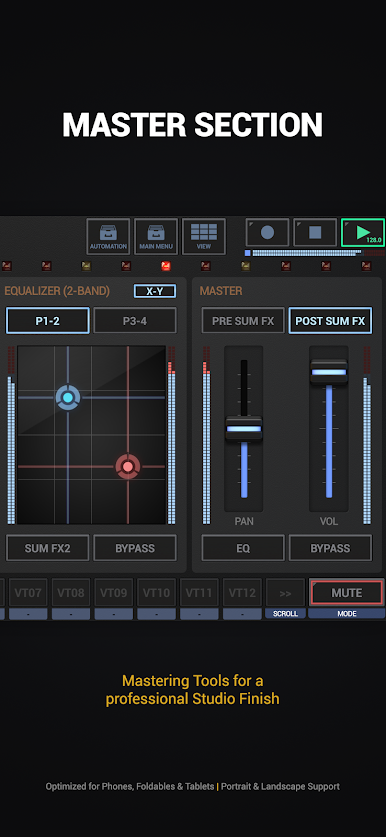Click the SUM FX2 button
The image size is (386, 837).
(48, 548)
